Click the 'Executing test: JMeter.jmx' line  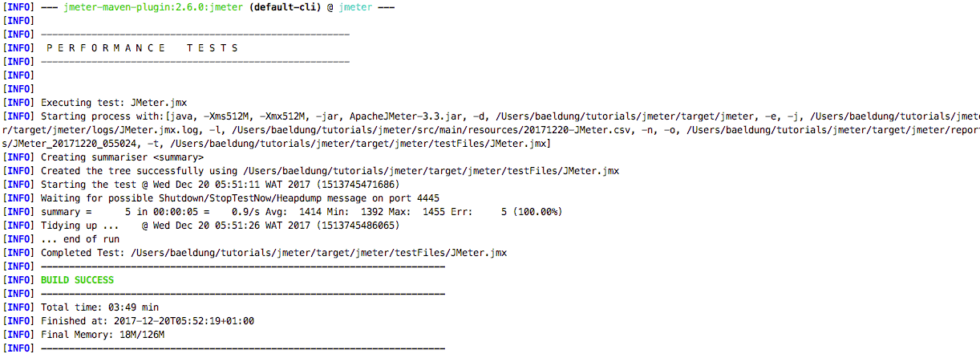tap(114, 103)
